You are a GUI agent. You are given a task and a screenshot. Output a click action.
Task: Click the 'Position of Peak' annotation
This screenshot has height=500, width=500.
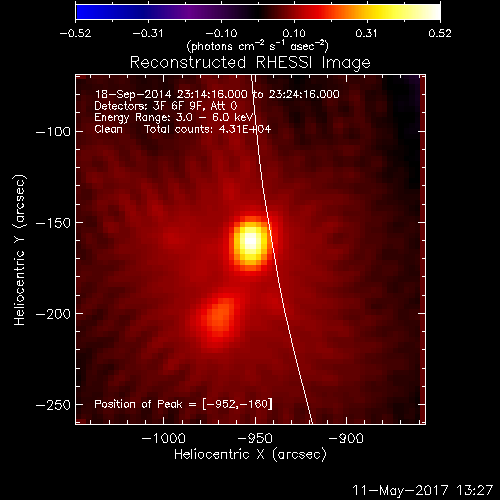(x=183, y=404)
